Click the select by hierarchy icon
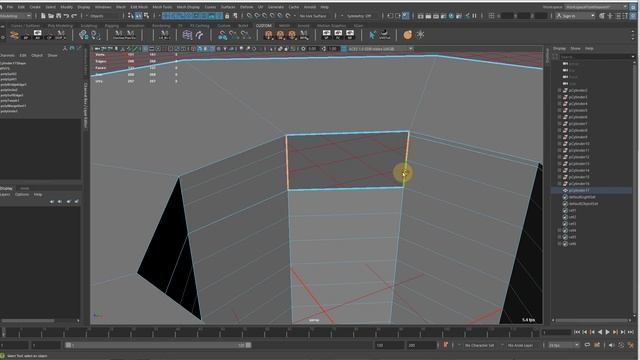Image resolution: width=640 pixels, height=360 pixels. point(131,16)
